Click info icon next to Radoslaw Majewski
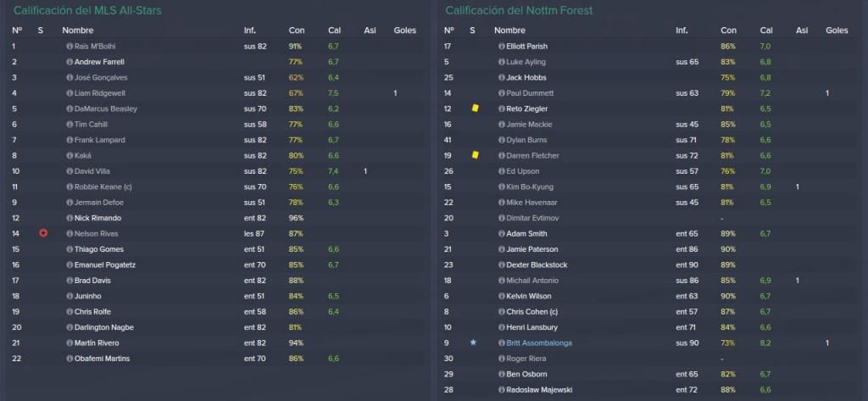 [x=502, y=390]
